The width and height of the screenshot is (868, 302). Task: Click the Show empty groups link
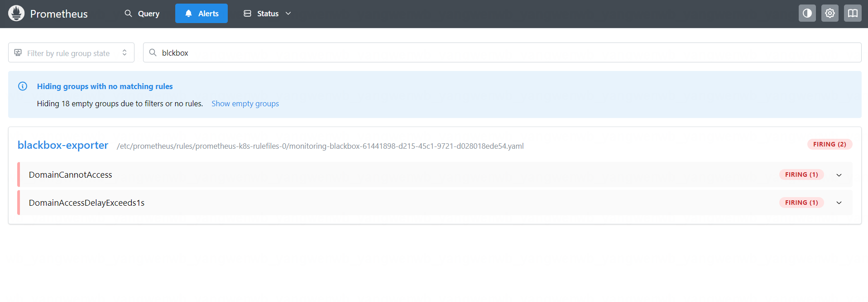(x=245, y=104)
